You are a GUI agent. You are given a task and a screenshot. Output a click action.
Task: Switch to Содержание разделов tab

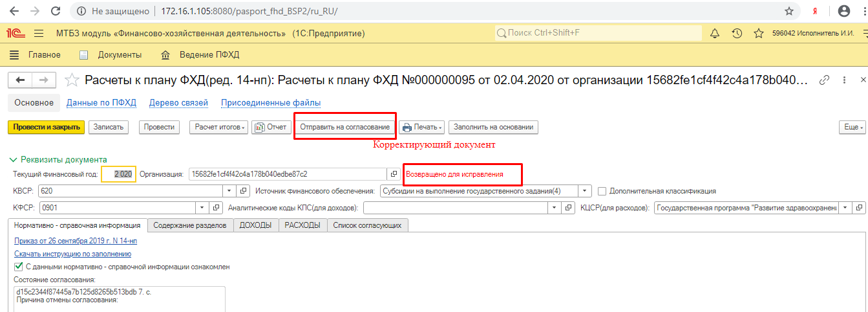click(190, 225)
